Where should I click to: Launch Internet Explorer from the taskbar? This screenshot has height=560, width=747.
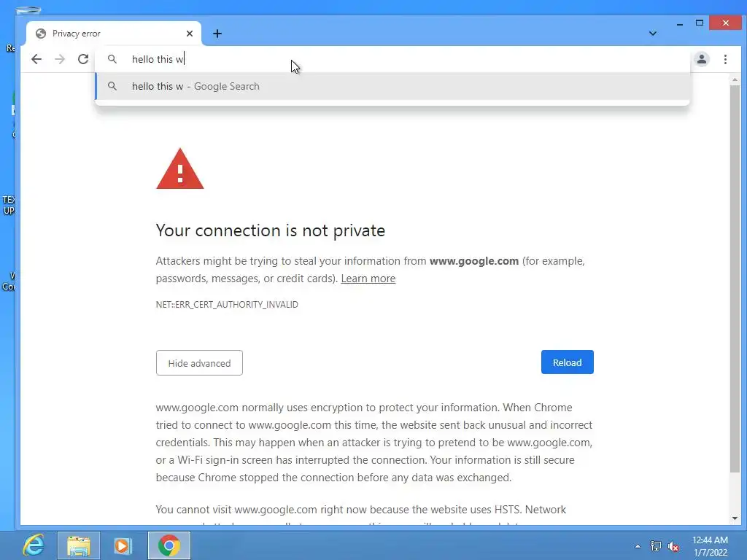[x=34, y=545]
